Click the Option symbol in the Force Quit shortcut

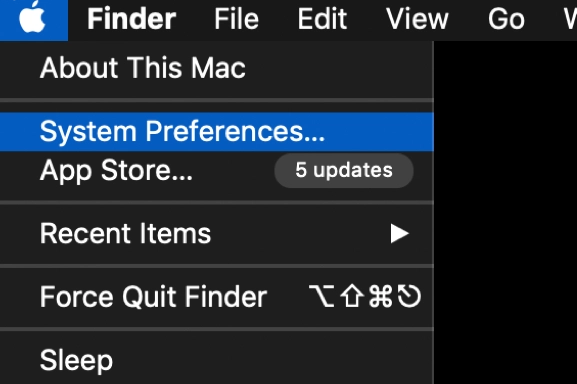(x=322, y=296)
